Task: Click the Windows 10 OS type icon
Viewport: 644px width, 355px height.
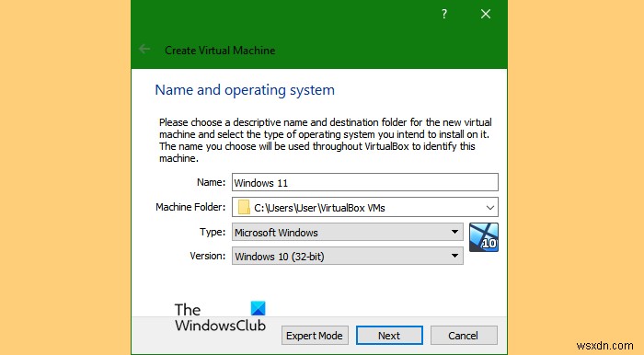Action: click(x=483, y=237)
